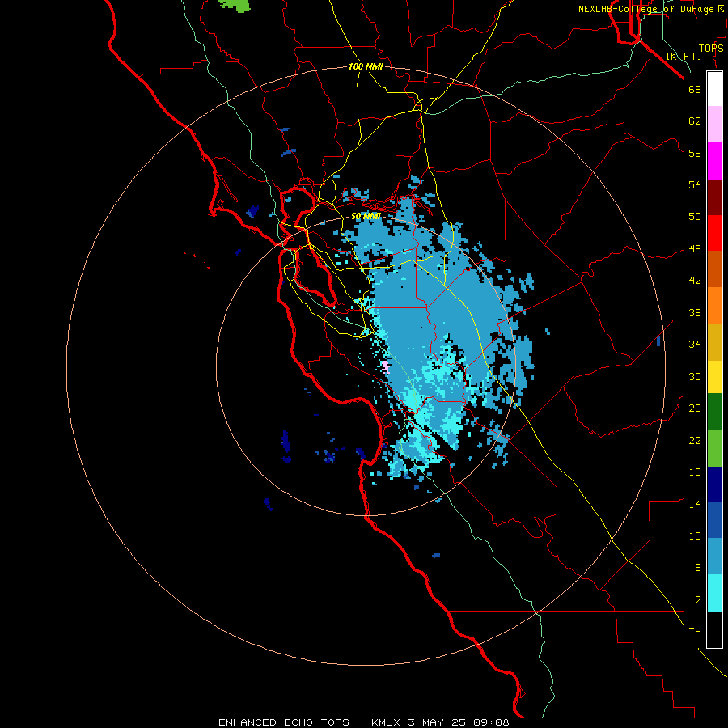The image size is (728, 728).
Task: Click the NEXLAB-College of DuPage credit
Action: (651, 9)
